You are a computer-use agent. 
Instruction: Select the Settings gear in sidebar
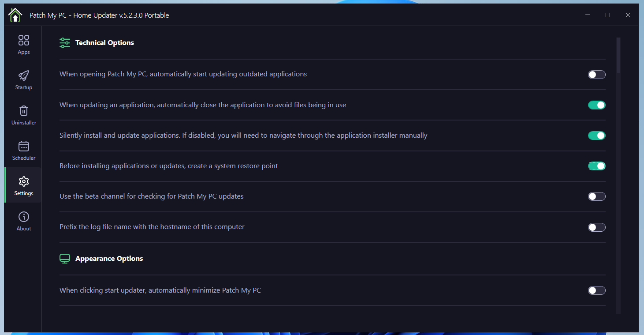[24, 186]
